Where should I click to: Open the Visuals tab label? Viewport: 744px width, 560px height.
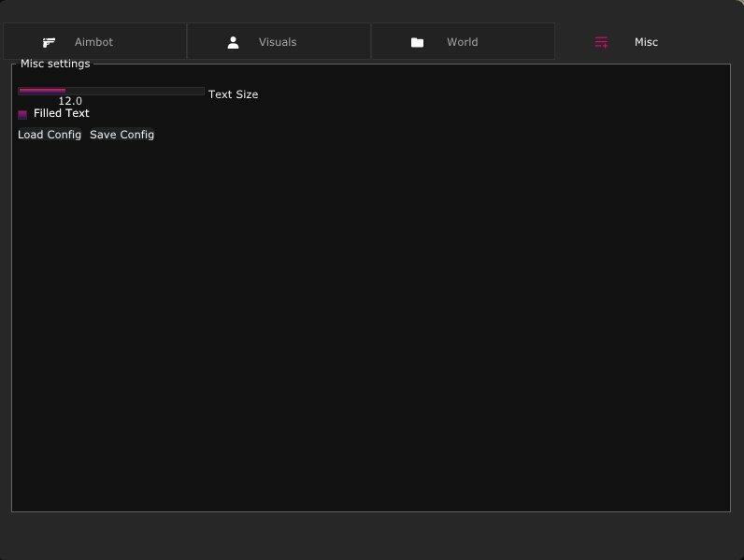click(278, 42)
